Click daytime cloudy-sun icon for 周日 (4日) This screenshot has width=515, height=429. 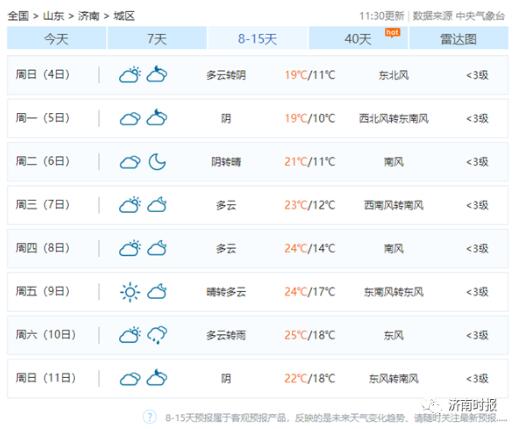point(130,75)
